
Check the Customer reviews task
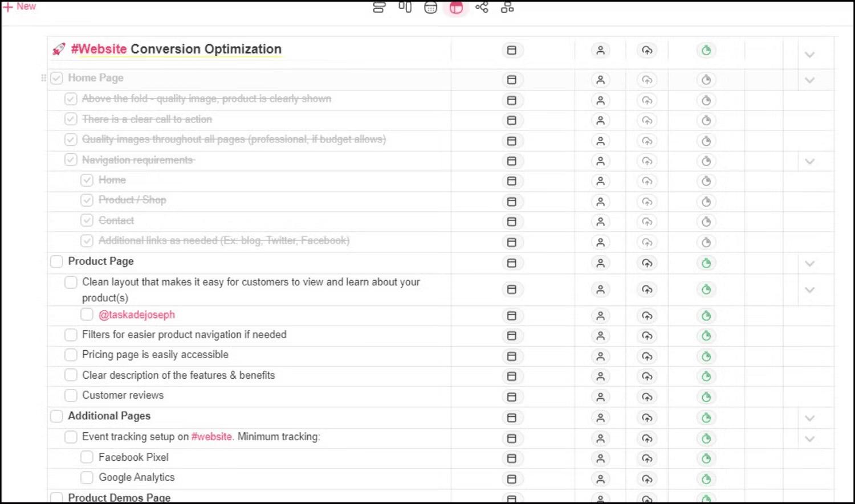[x=71, y=395]
